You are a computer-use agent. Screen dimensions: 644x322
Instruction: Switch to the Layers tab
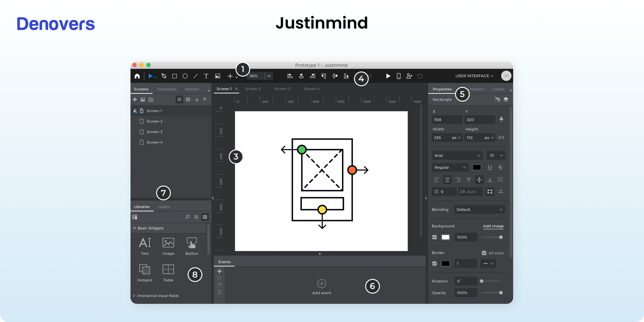click(164, 207)
